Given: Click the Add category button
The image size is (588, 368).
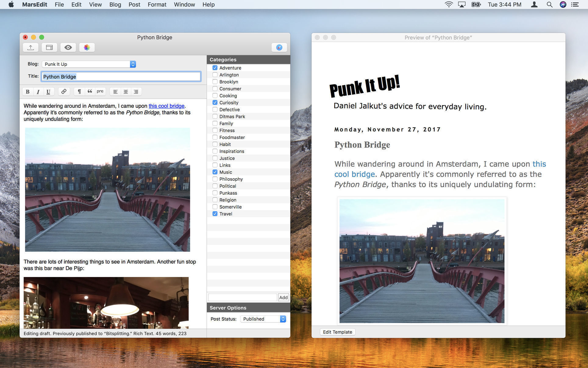Looking at the screenshot, I should tap(283, 298).
